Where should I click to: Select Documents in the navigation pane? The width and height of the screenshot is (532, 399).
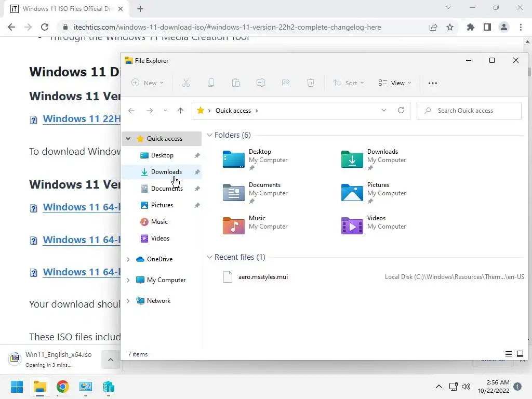coord(162,188)
